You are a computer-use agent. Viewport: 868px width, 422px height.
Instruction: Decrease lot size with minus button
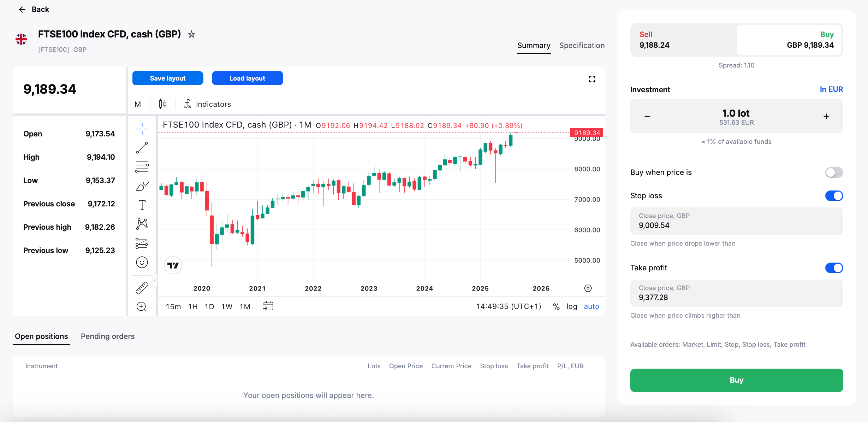[x=647, y=116]
